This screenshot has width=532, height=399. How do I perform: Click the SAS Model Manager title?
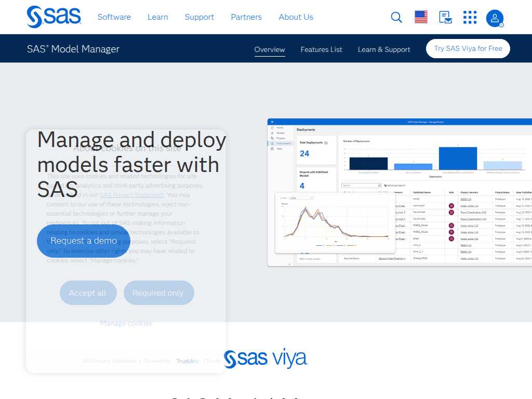73,49
